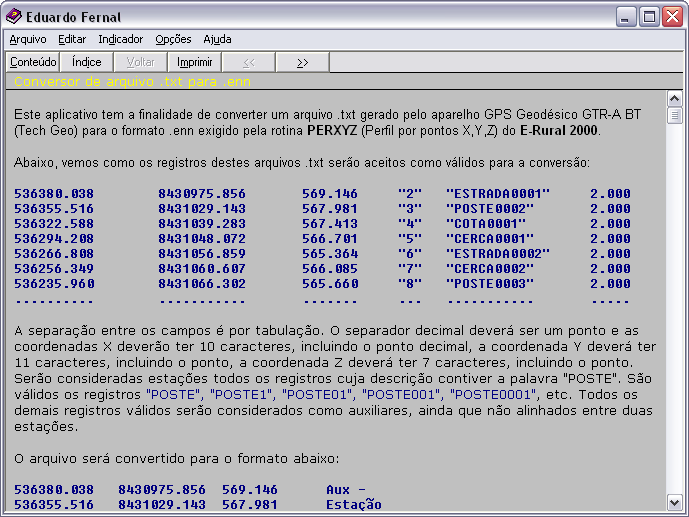
Task: Click the book icon in title bar
Action: click(14, 16)
